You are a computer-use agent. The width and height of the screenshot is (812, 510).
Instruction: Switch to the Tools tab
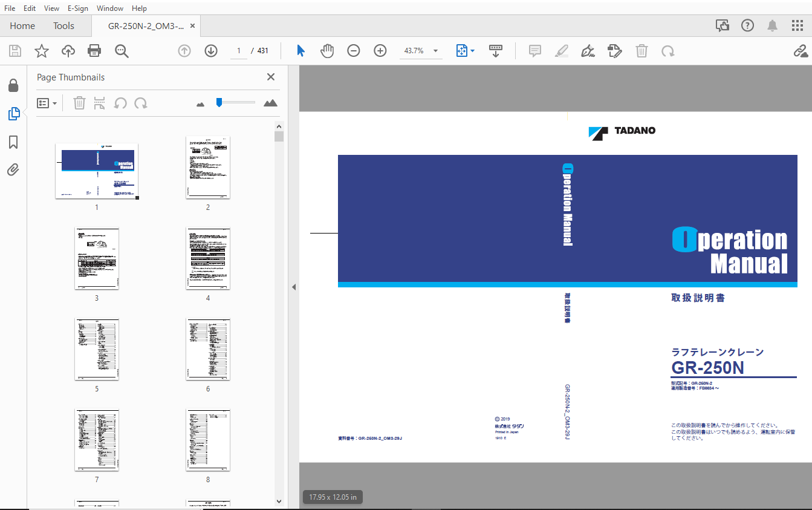tap(63, 25)
